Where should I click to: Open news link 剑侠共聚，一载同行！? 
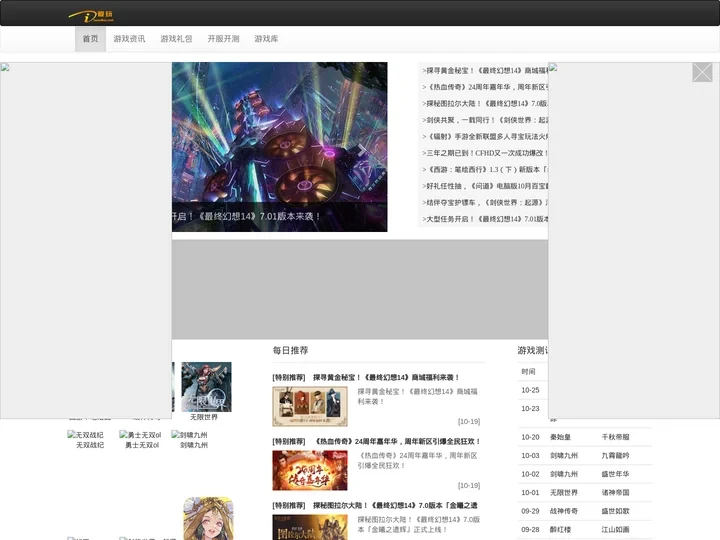click(x=485, y=120)
